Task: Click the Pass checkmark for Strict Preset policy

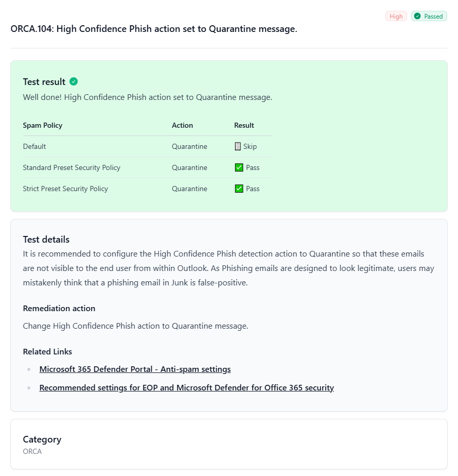Action: [x=239, y=189]
